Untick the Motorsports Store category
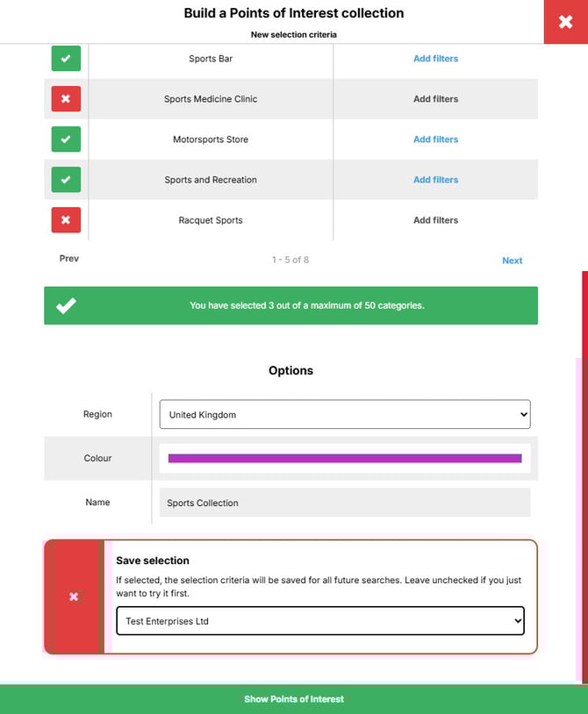 pyautogui.click(x=66, y=139)
